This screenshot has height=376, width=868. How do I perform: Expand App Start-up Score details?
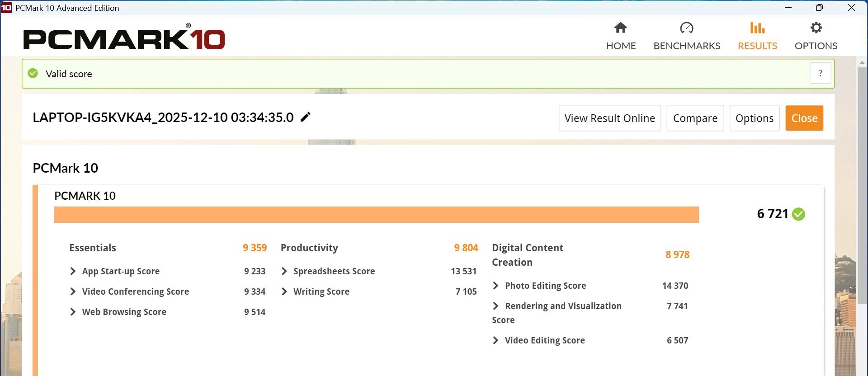click(73, 271)
